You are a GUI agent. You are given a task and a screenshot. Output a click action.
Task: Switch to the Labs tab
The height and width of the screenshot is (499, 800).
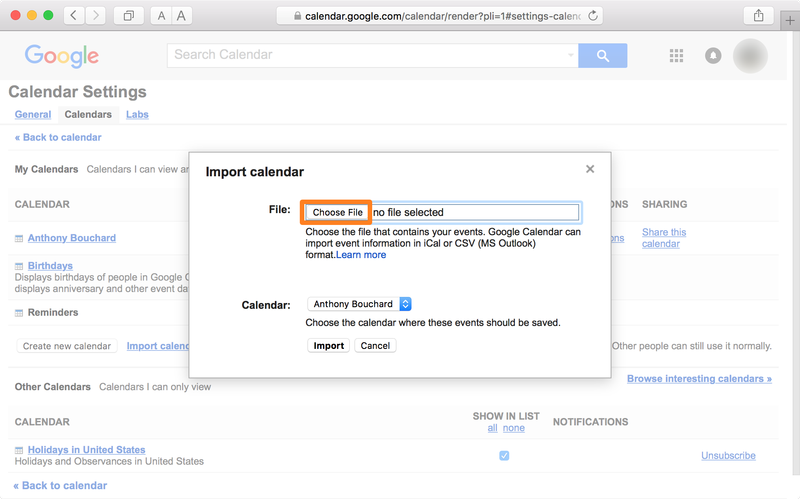(x=137, y=114)
